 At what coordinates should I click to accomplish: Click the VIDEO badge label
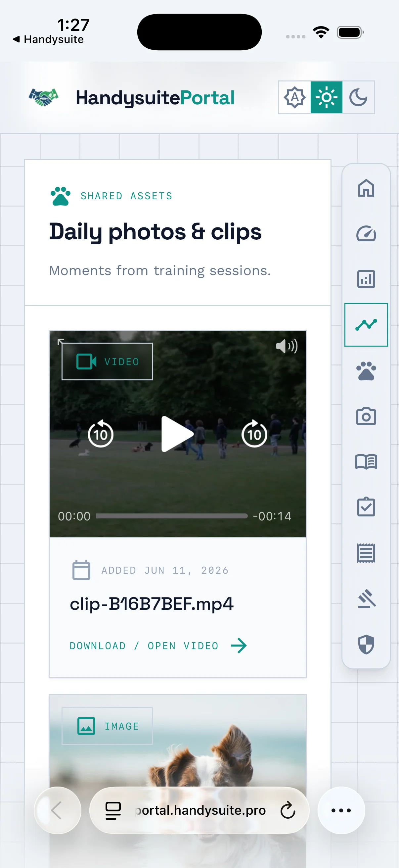(x=107, y=362)
